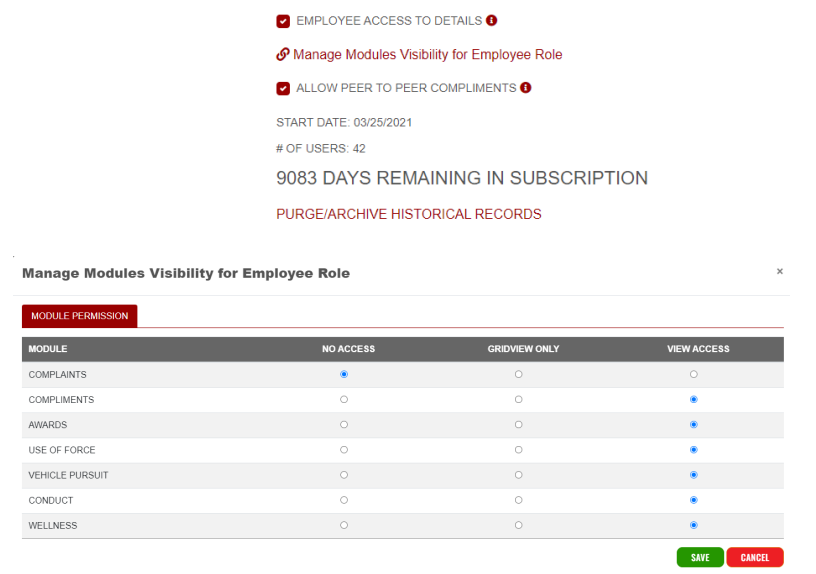816x574 pixels.
Task: Click the chain link icon before Manage Modules
Action: click(283, 55)
